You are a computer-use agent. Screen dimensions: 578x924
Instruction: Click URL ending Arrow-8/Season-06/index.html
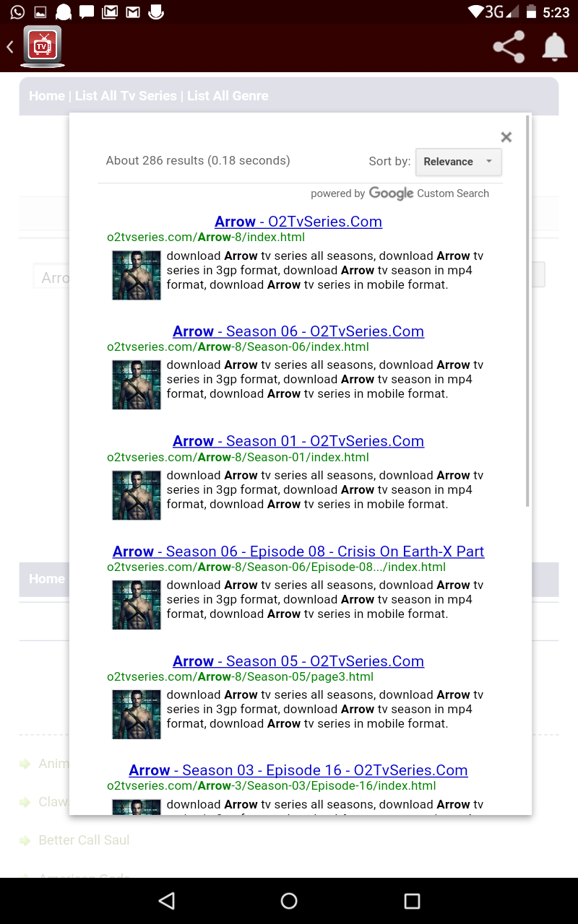tap(238, 347)
